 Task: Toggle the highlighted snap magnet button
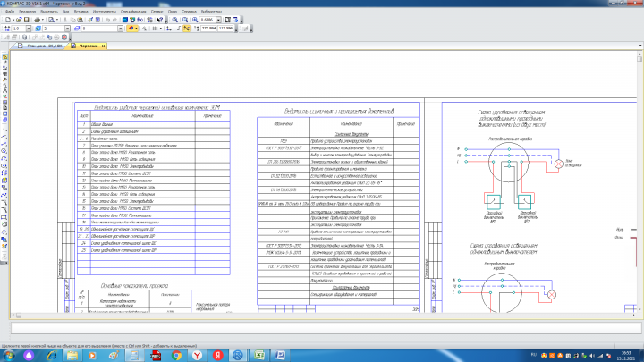(x=131, y=29)
